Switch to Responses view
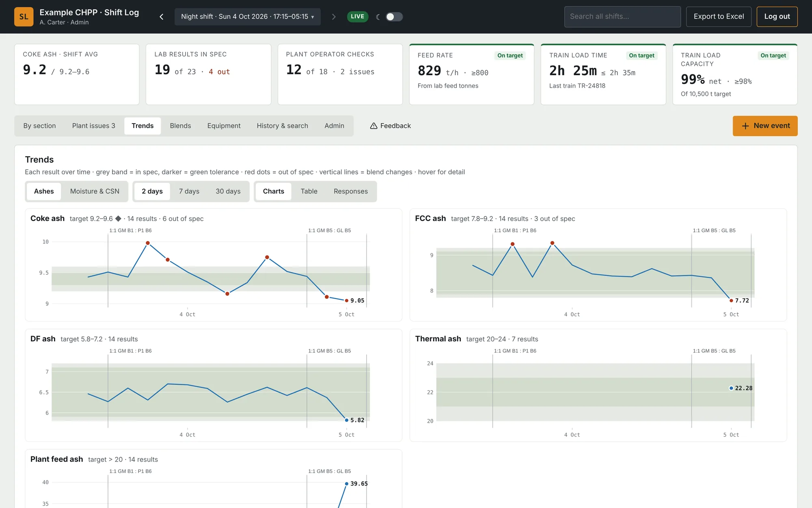 [x=351, y=191]
